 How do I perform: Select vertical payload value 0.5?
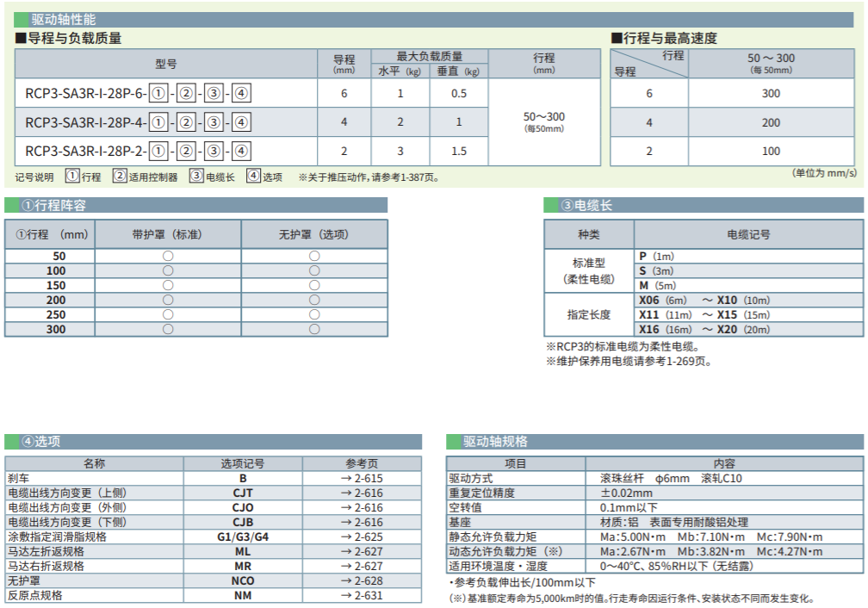click(459, 94)
